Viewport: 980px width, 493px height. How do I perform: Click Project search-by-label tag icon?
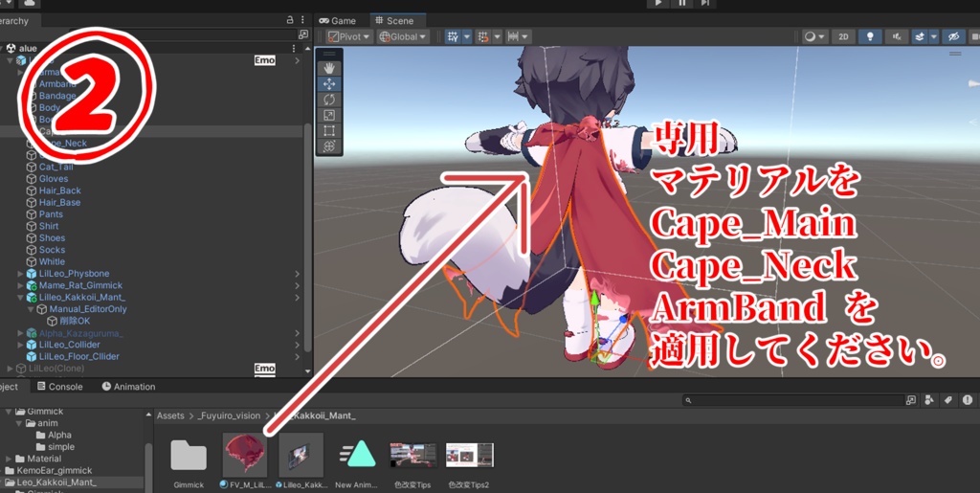pyautogui.click(x=948, y=400)
